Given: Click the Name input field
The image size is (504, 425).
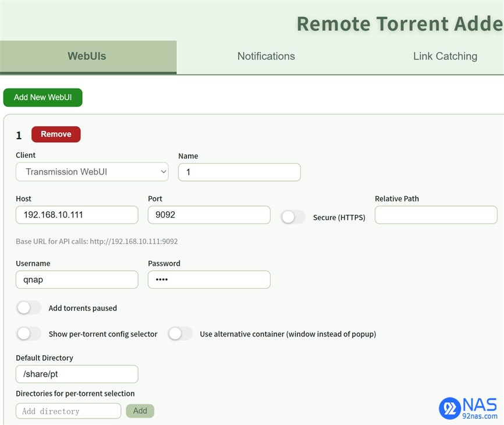Looking at the screenshot, I should point(239,172).
